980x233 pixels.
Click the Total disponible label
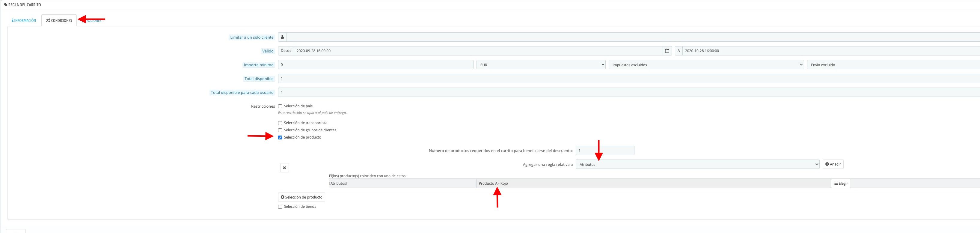tap(259, 79)
